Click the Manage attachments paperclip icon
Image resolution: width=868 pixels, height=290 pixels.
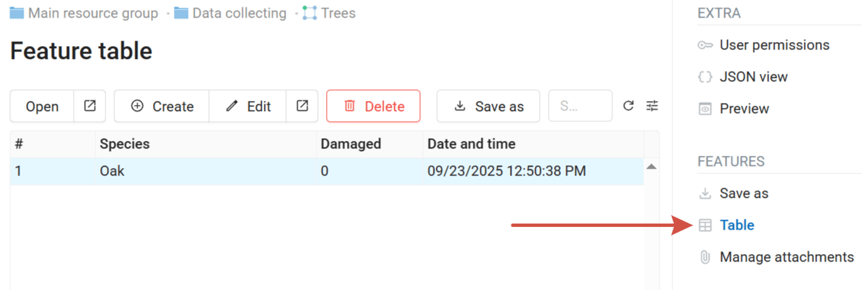(705, 257)
